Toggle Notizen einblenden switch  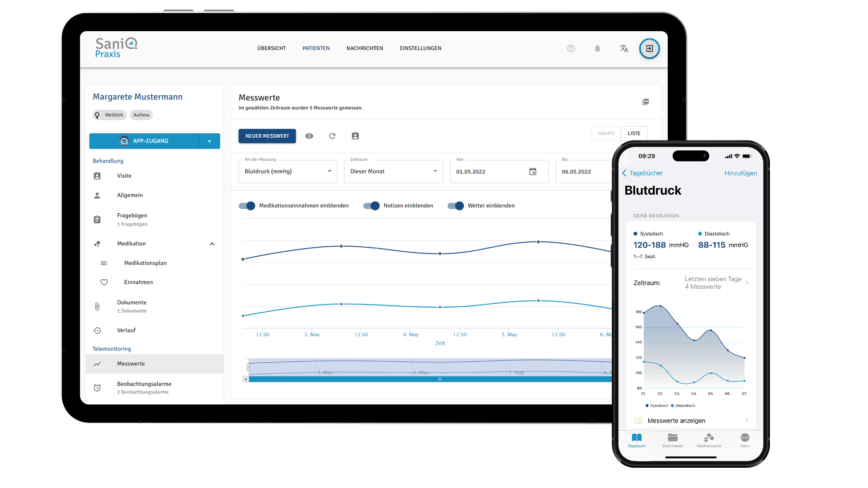pyautogui.click(x=372, y=206)
